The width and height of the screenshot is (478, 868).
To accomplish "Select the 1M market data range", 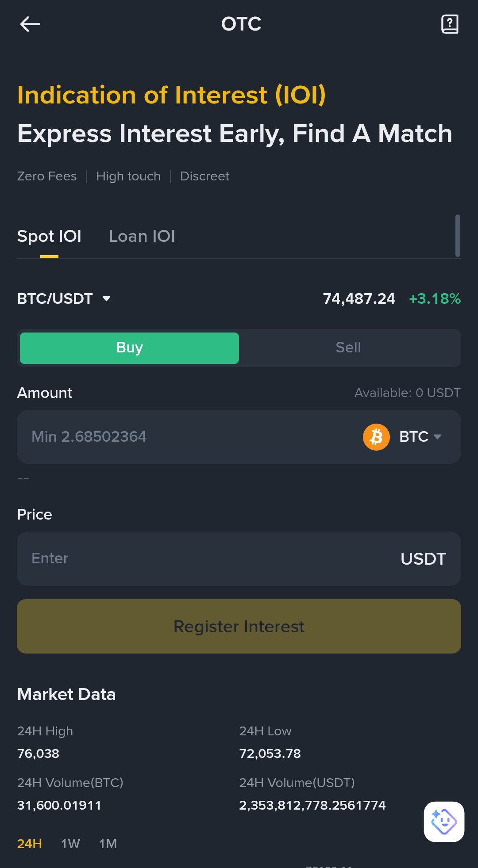I will [108, 844].
